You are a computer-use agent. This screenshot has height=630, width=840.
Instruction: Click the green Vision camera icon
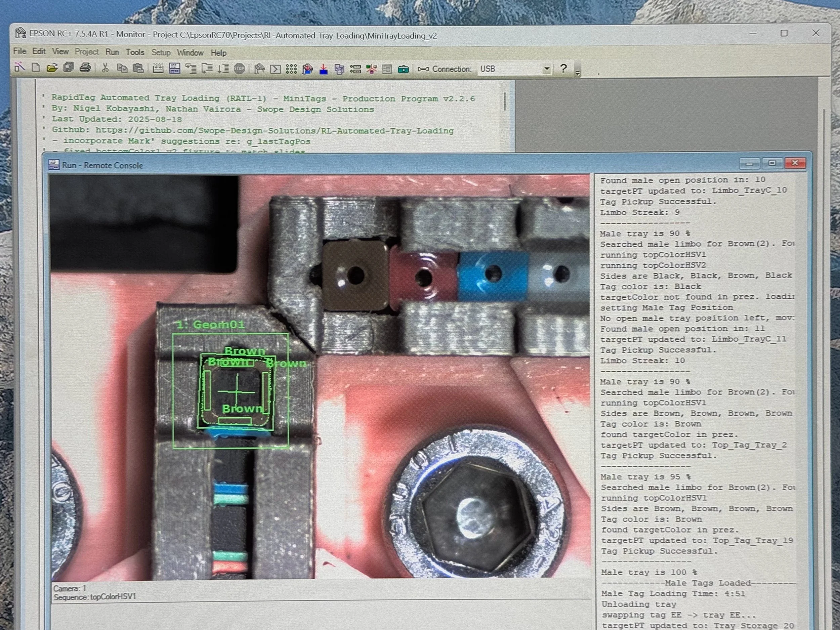pos(403,69)
